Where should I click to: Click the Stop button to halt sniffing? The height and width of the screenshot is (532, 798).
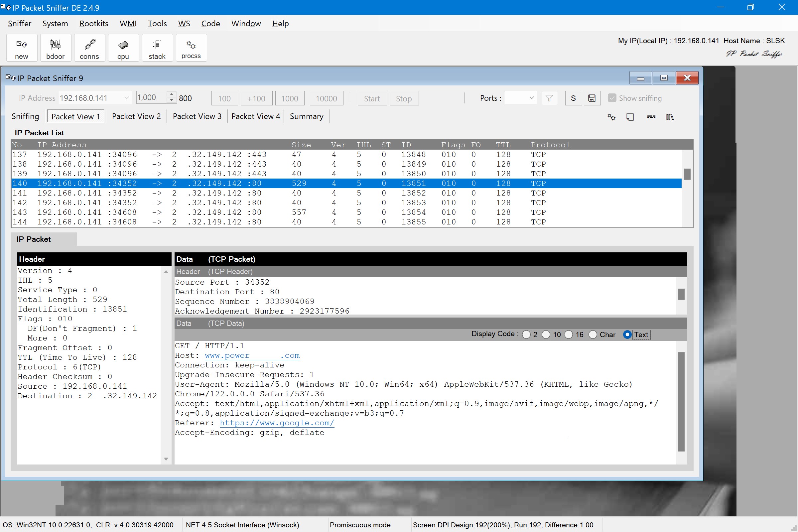[404, 98]
